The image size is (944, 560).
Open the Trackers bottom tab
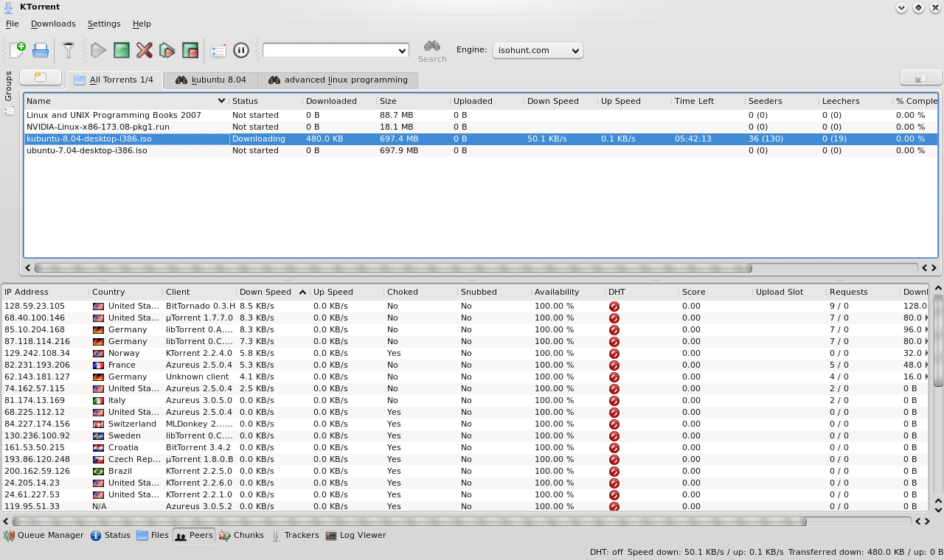point(295,536)
